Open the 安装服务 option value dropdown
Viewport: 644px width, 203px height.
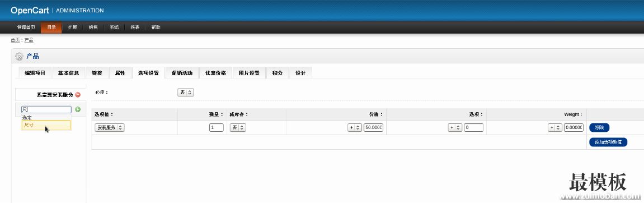pyautogui.click(x=110, y=128)
